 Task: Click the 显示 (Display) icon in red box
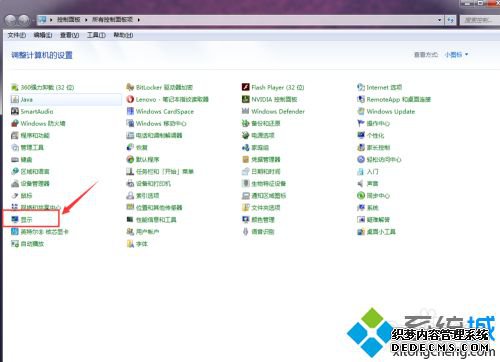(x=15, y=219)
